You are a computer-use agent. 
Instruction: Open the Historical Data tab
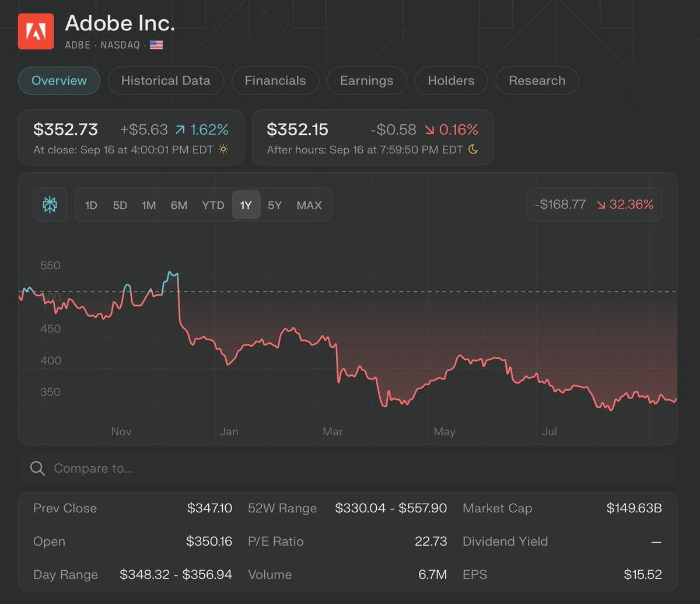[x=166, y=81]
